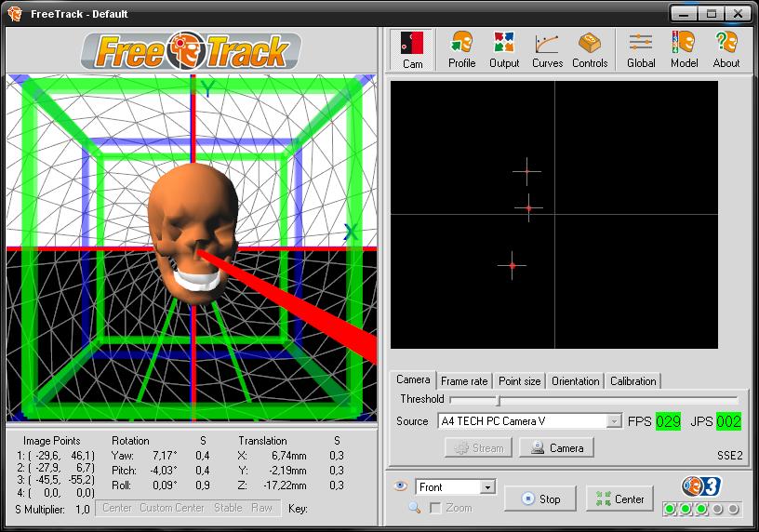
Task: Click the Z translation -17,22mm
Action: [286, 485]
